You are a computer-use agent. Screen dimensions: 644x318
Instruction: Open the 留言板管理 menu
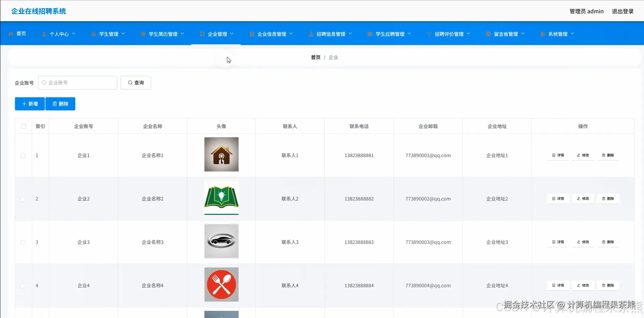(x=506, y=34)
